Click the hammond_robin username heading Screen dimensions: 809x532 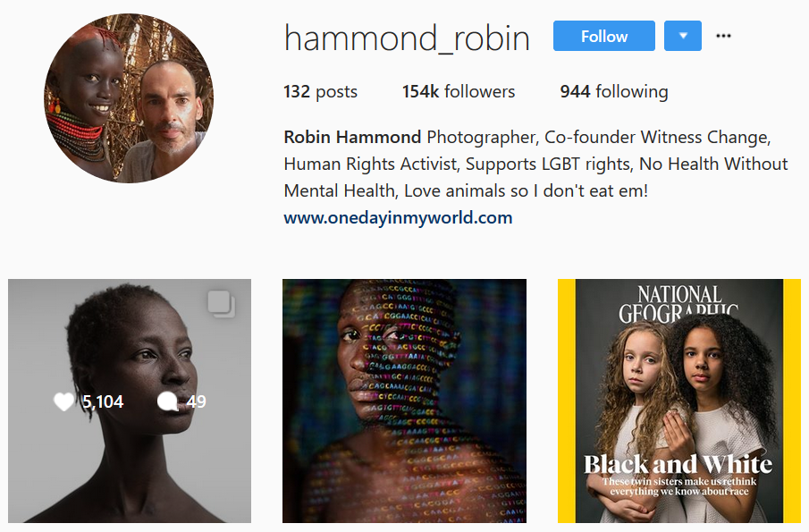407,38
